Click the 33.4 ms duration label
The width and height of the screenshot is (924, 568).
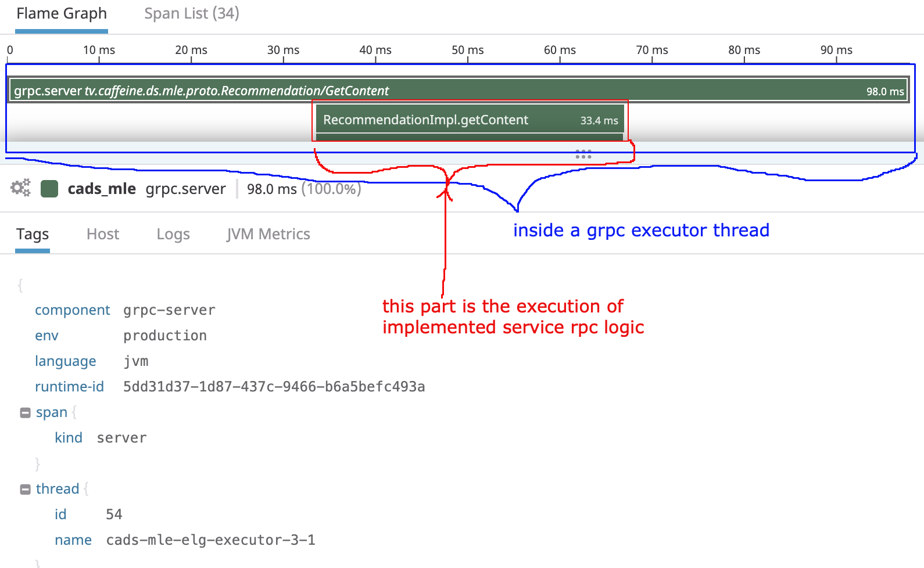pyautogui.click(x=599, y=121)
